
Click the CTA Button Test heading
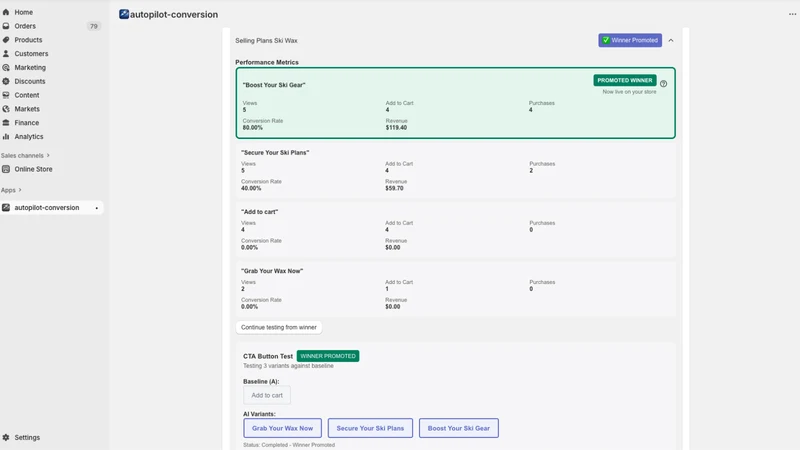(268, 356)
